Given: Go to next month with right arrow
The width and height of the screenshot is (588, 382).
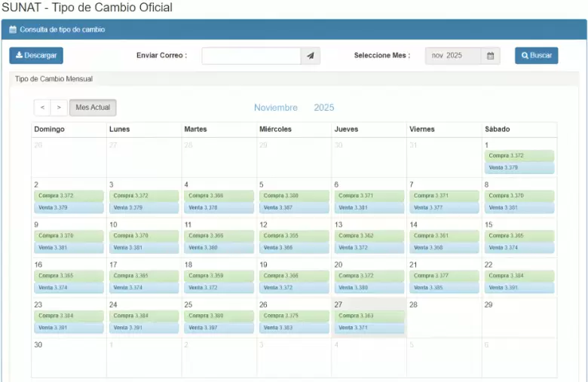Looking at the screenshot, I should click(x=59, y=108).
